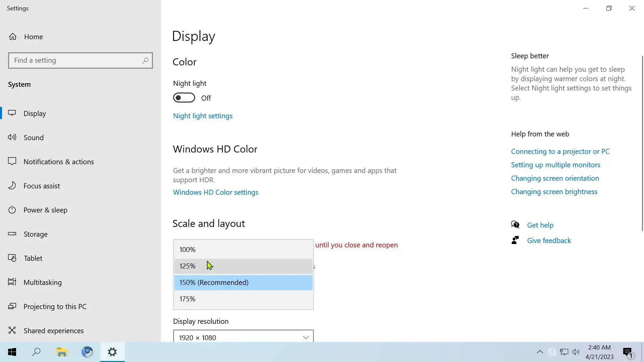Open Windows HD Color settings link
The image size is (644, 362).
(215, 192)
